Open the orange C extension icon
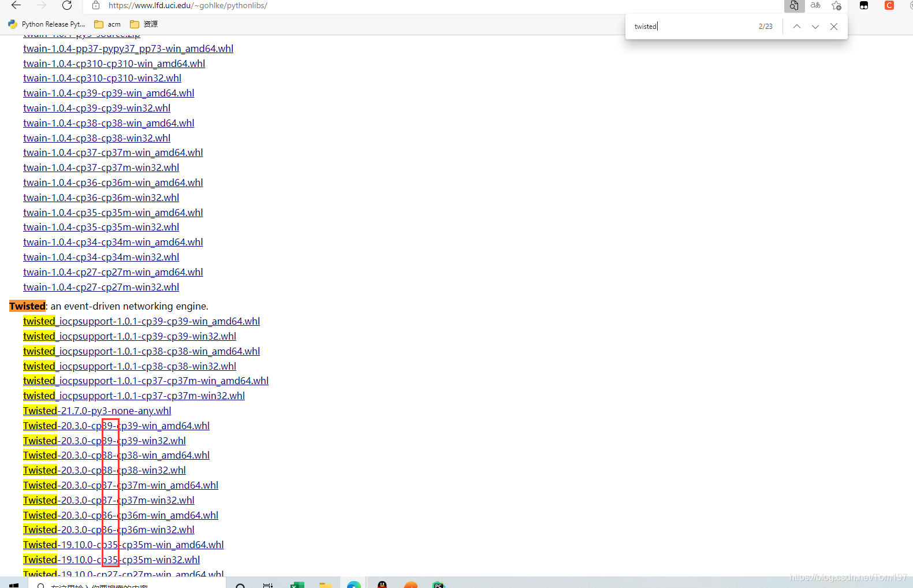This screenshot has width=913, height=588. [889, 5]
